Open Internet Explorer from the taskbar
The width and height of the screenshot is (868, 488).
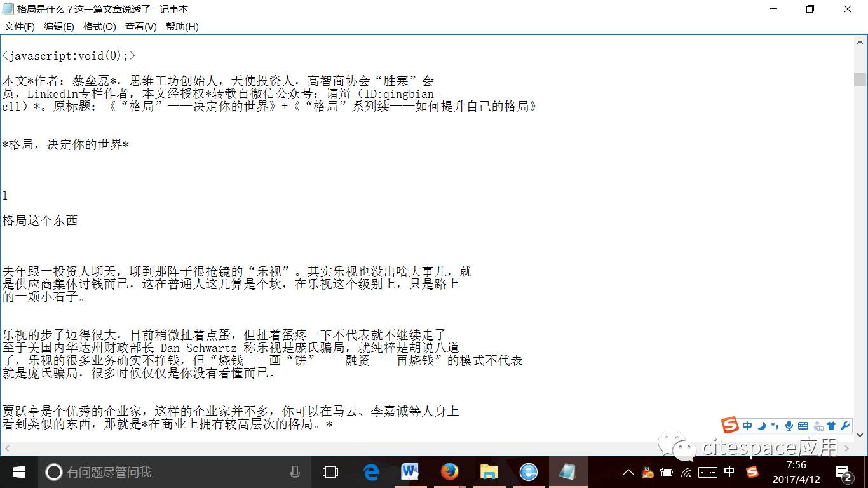point(529,472)
